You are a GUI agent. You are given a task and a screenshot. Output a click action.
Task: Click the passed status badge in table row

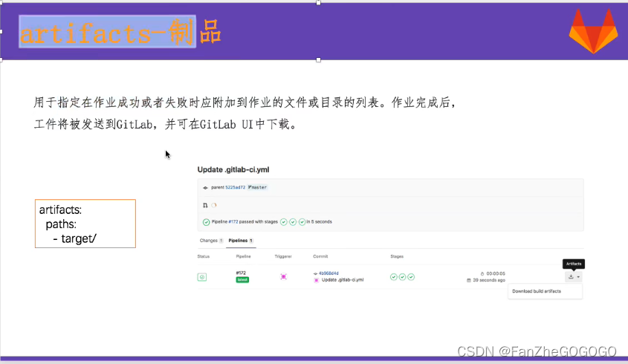(x=202, y=277)
